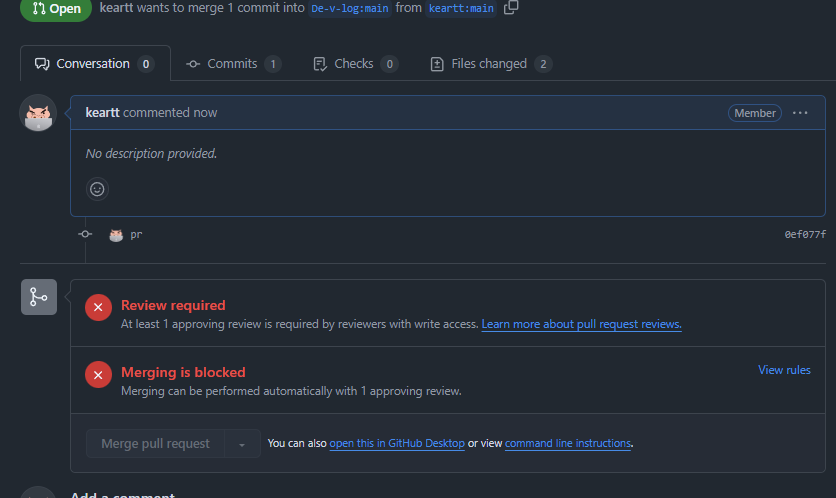Click the Review required heading
This screenshot has width=836, height=498.
click(x=173, y=306)
